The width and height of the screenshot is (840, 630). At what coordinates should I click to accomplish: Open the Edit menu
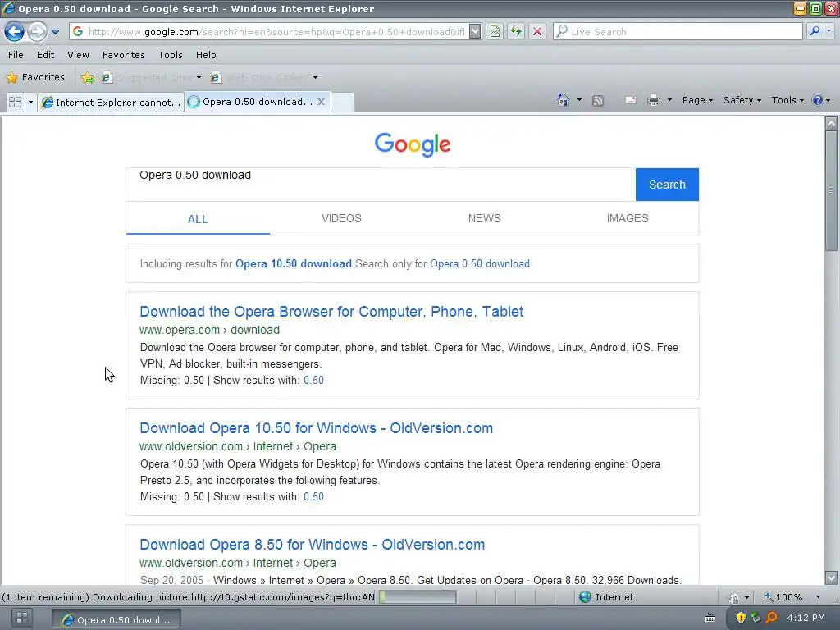click(46, 55)
